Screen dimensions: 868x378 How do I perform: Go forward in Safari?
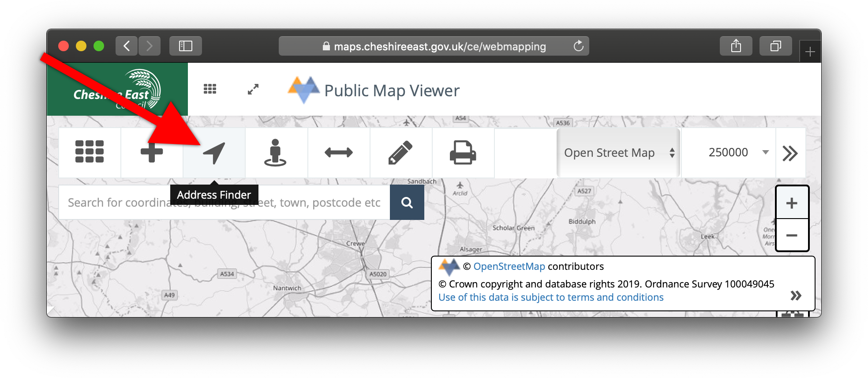[150, 46]
